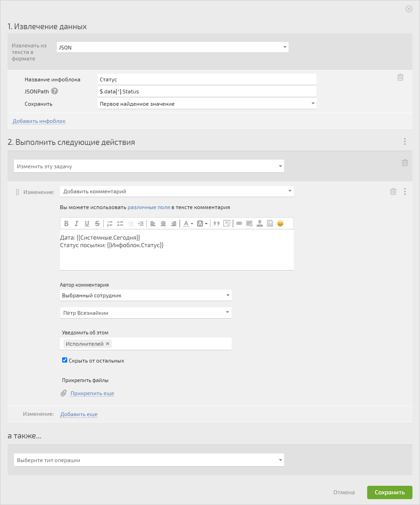Screen dimensions: 420x505
Task: Toggle bold formatting in comment editor
Action: pos(66,223)
